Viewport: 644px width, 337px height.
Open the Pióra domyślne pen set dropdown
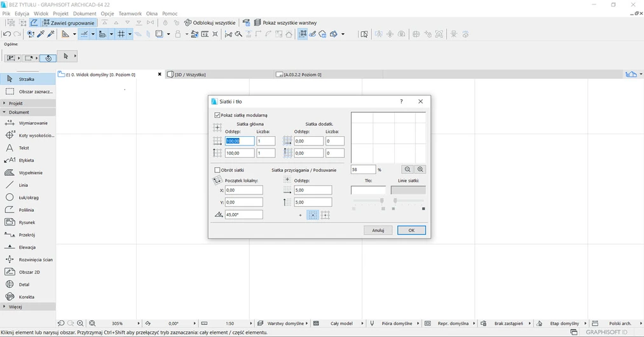tap(397, 324)
